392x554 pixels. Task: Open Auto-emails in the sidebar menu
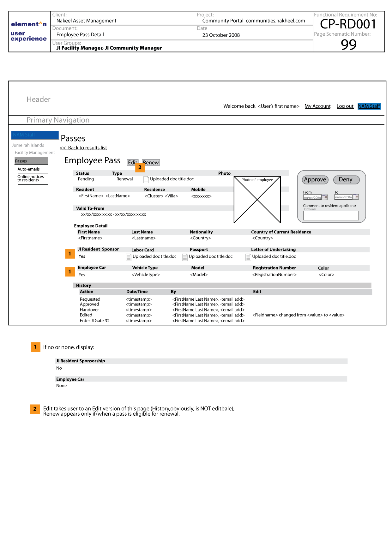point(29,169)
